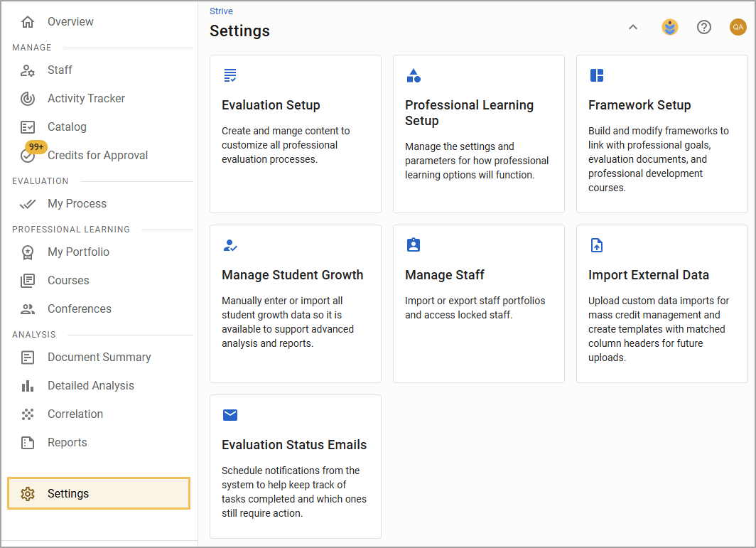Click the Professional Learning Setup shapes icon
The height and width of the screenshot is (548, 756).
(x=414, y=75)
